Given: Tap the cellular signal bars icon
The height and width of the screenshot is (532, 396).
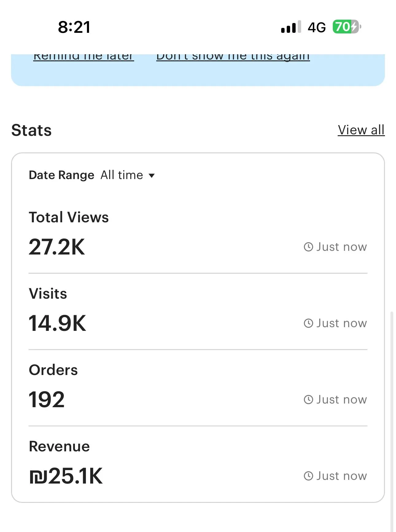Looking at the screenshot, I should (x=291, y=27).
